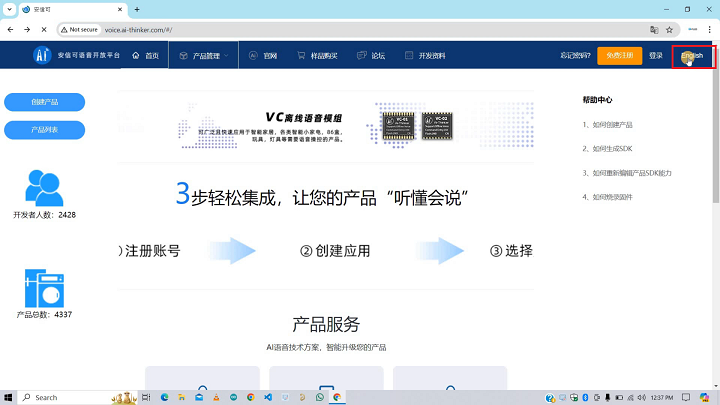The width and height of the screenshot is (720, 405).
Task: Open Chrome three-dot menu
Action: click(709, 29)
